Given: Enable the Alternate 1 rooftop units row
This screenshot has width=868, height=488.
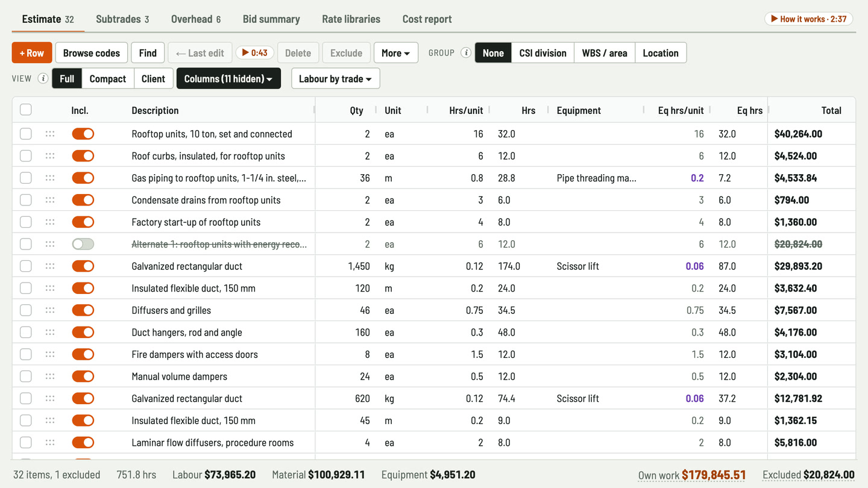Looking at the screenshot, I should pyautogui.click(x=83, y=244).
